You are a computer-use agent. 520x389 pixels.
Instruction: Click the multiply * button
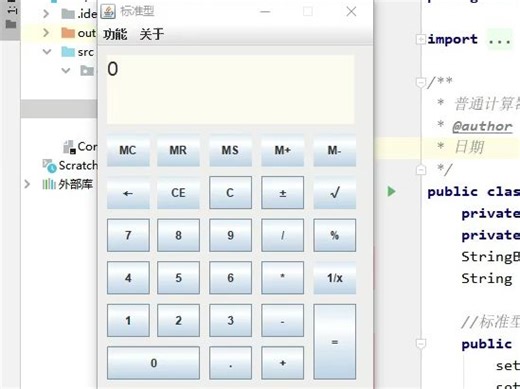click(282, 278)
